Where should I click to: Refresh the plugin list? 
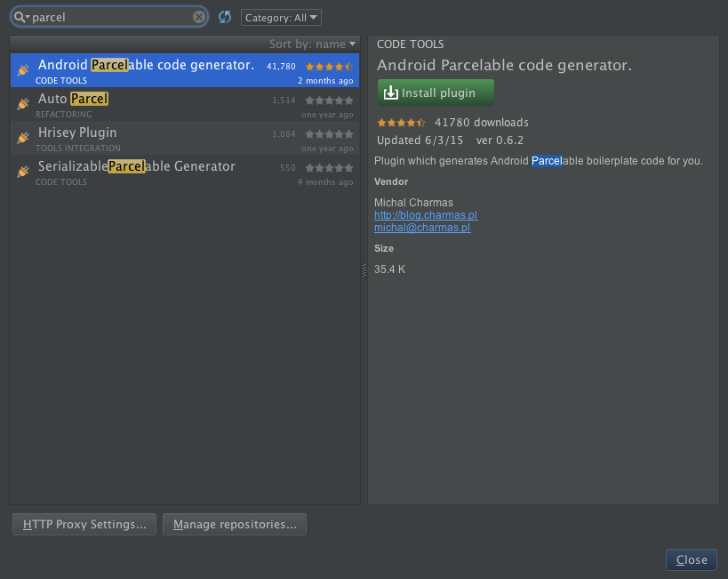(224, 16)
